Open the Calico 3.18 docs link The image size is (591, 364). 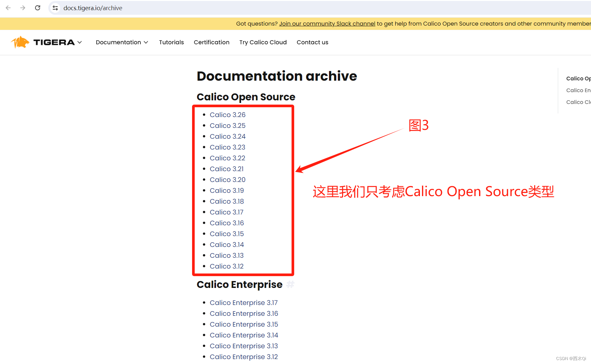coord(227,201)
